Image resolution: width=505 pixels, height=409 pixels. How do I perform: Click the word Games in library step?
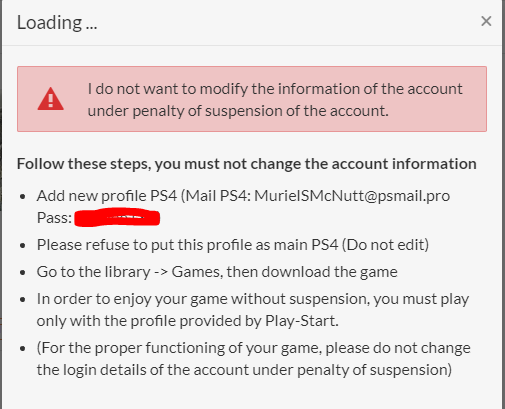195,272
